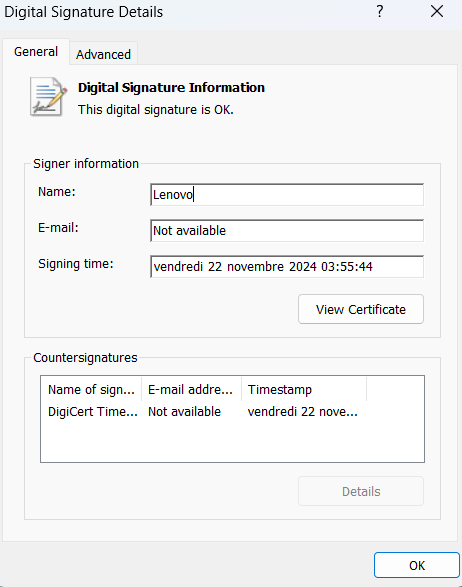The image size is (462, 587).
Task: Select the General tab
Action: point(36,52)
